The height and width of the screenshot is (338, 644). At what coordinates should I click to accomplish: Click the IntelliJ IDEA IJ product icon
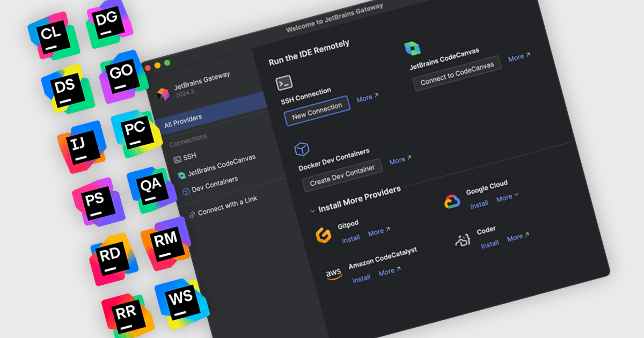coord(82,146)
